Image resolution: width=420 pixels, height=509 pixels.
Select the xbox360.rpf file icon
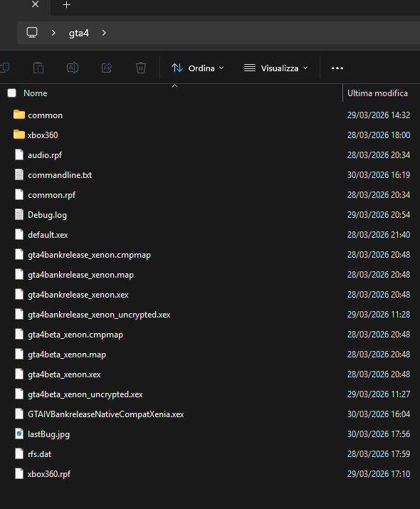[x=19, y=473]
